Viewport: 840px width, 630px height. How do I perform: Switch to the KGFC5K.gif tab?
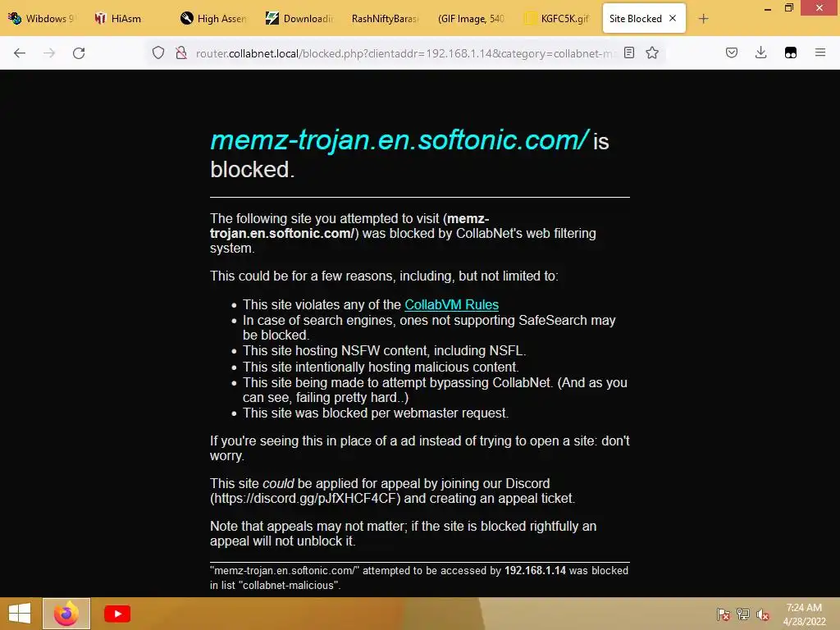pos(557,19)
